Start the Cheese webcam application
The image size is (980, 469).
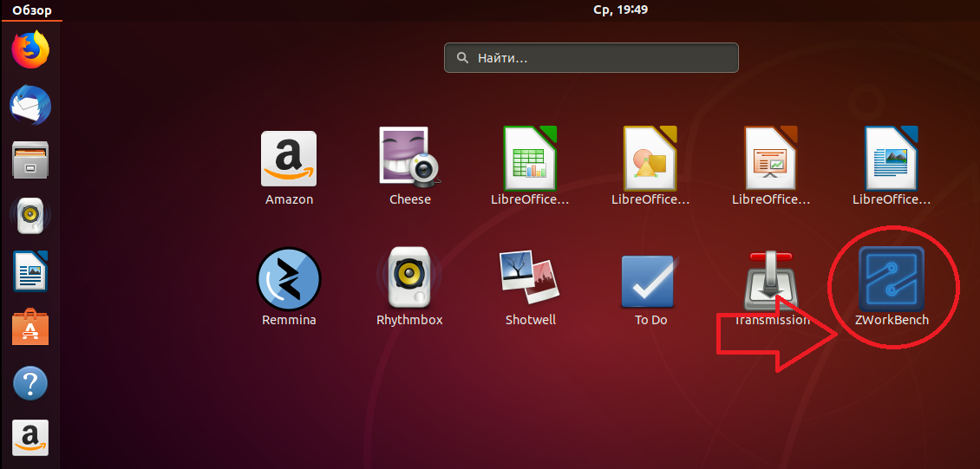[409, 158]
